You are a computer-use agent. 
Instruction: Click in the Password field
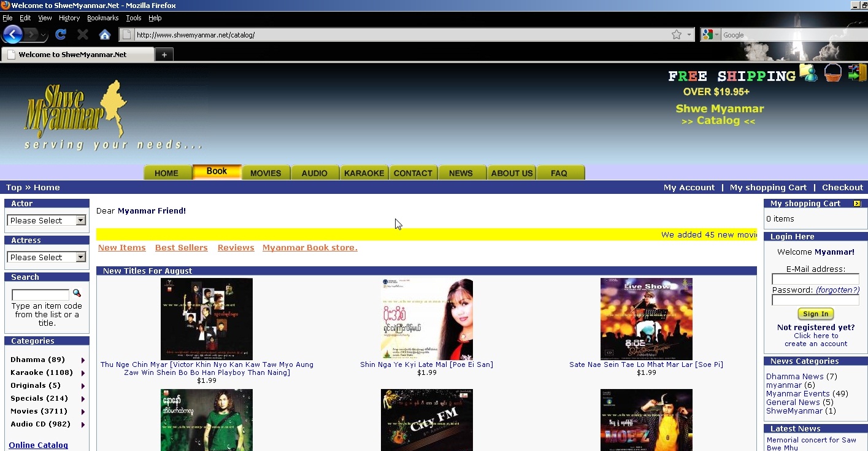(815, 300)
